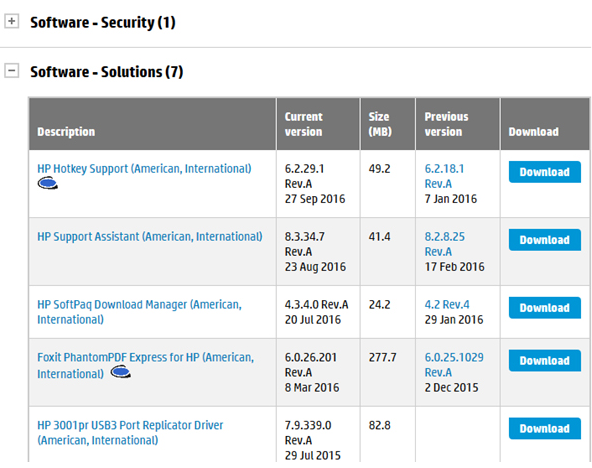Open previous version 6.2.18.1 Rev.A
The height and width of the screenshot is (468, 592).
coord(444,176)
